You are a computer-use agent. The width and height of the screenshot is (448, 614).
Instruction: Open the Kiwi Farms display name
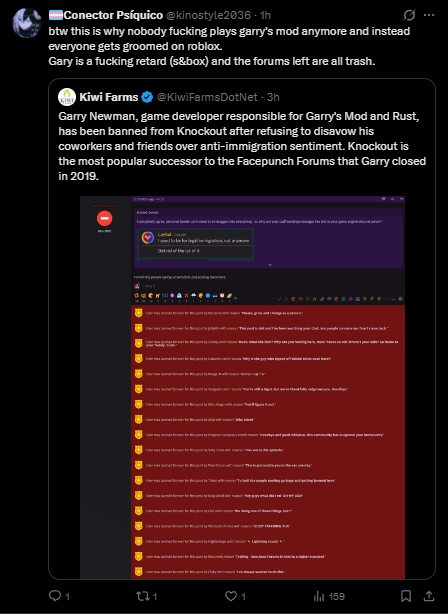(109, 97)
